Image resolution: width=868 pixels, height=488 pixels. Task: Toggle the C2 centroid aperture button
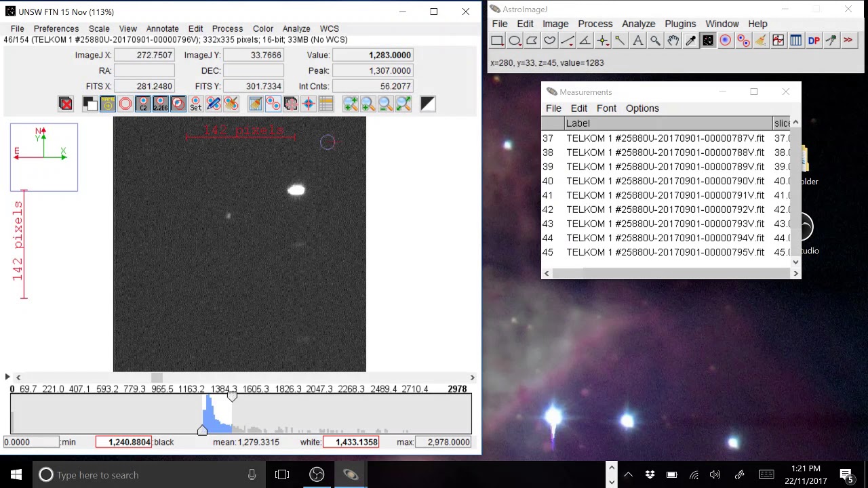click(143, 104)
